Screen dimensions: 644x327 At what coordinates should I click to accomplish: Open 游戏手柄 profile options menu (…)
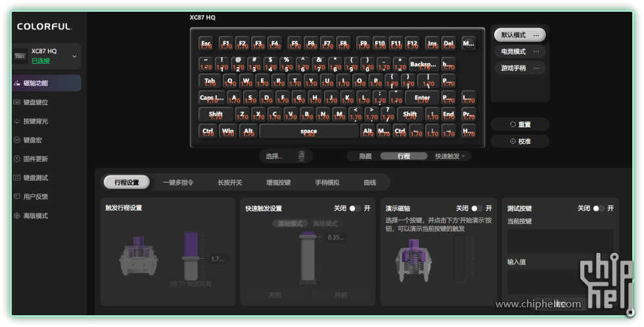pyautogui.click(x=536, y=68)
